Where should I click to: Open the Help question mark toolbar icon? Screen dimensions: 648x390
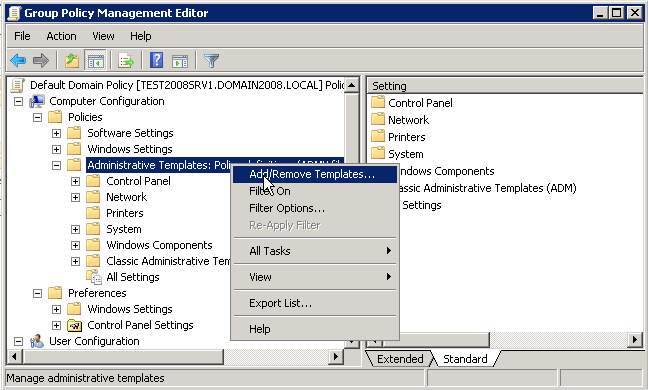156,61
